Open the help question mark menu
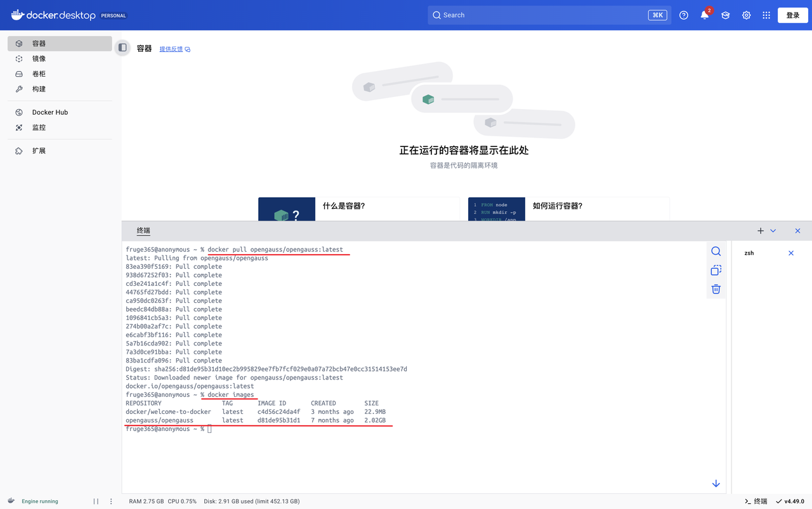The image size is (812, 509). tap(683, 15)
